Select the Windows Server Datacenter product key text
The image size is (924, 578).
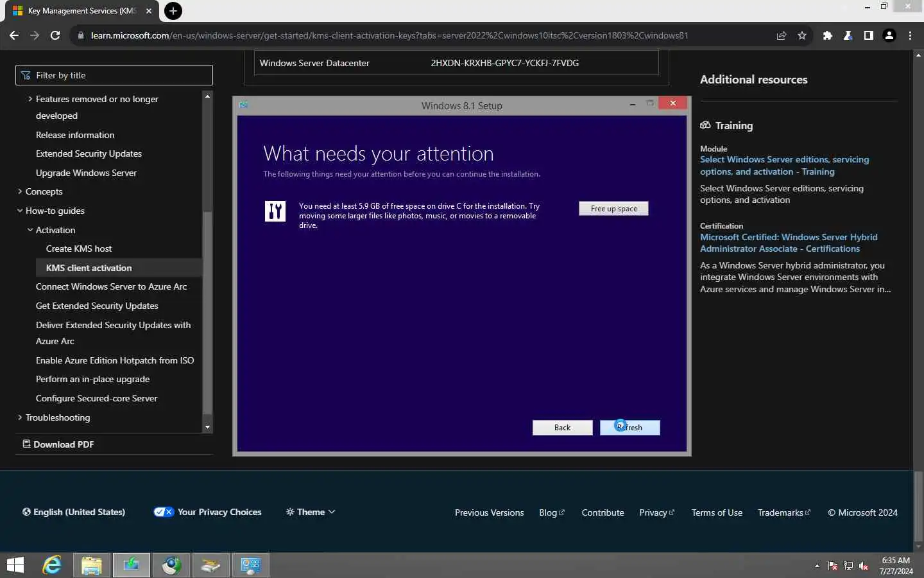click(x=504, y=63)
